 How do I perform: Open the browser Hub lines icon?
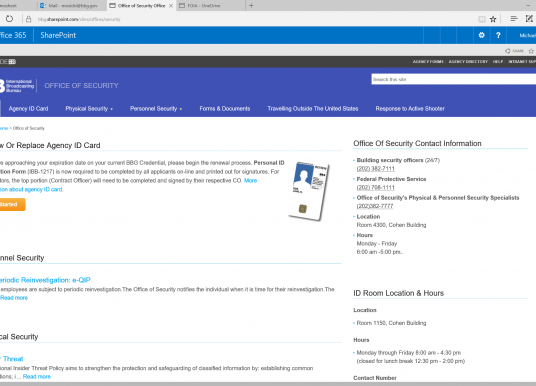514,19
